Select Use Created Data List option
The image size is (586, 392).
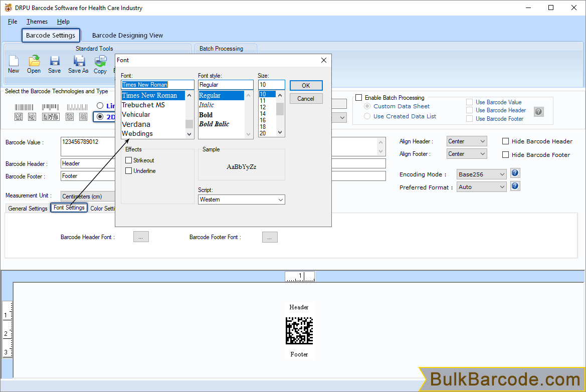367,116
